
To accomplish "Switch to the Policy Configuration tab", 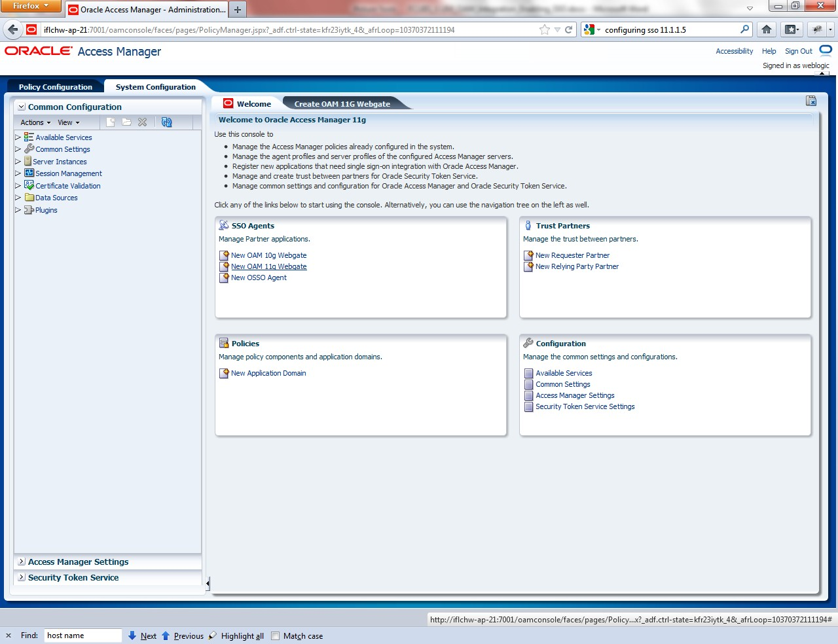I will click(x=56, y=86).
